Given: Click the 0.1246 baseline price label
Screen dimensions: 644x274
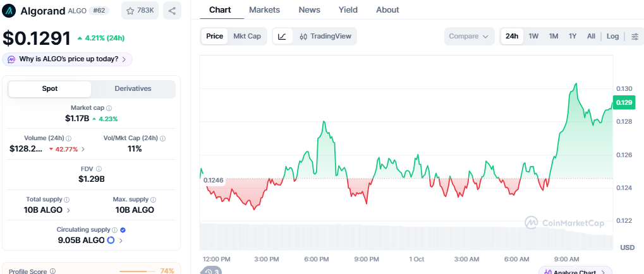Looking at the screenshot, I should [x=213, y=180].
